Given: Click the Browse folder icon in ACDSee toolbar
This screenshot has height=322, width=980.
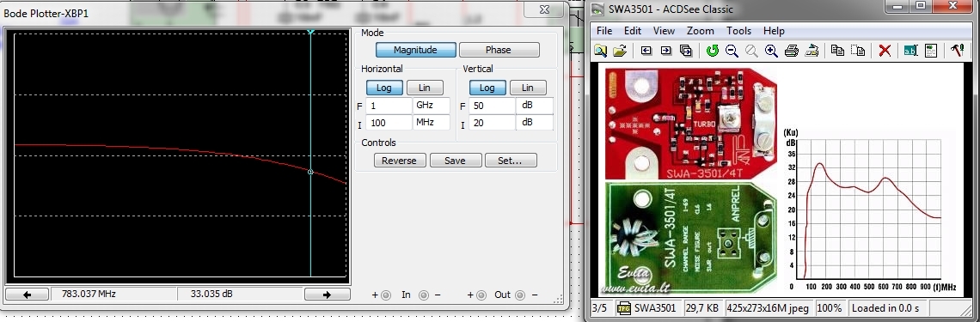Looking at the screenshot, I should 600,52.
